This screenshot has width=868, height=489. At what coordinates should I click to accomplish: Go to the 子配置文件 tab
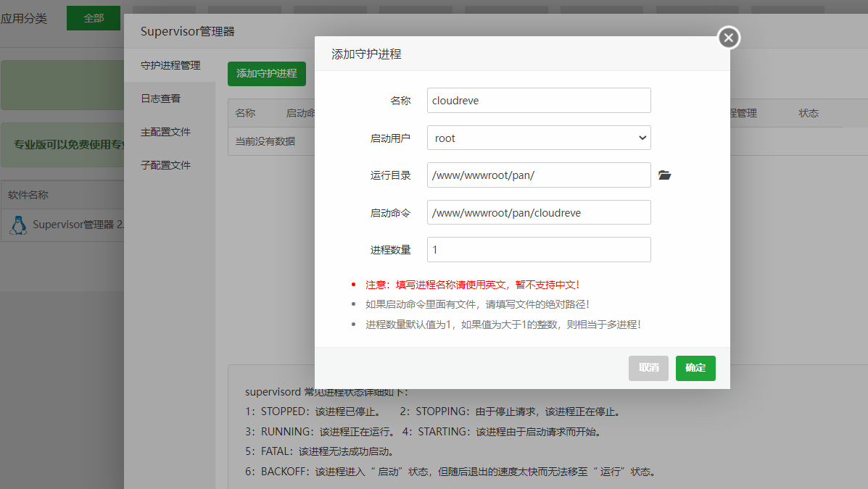click(166, 165)
